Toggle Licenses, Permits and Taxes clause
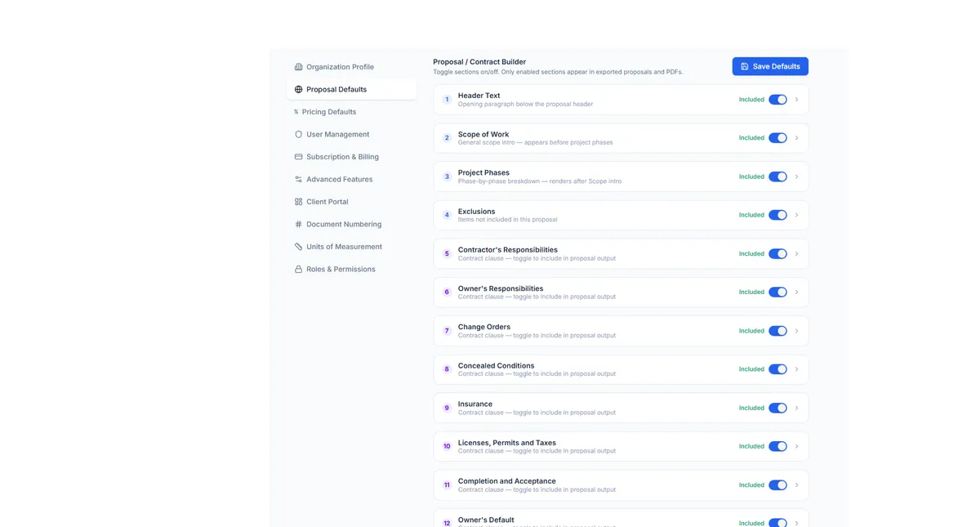 pyautogui.click(x=777, y=446)
